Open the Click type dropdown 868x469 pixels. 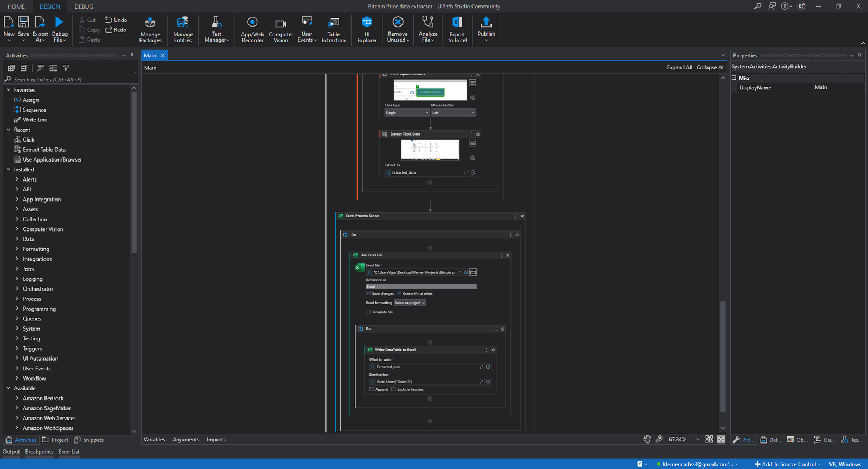pyautogui.click(x=406, y=113)
